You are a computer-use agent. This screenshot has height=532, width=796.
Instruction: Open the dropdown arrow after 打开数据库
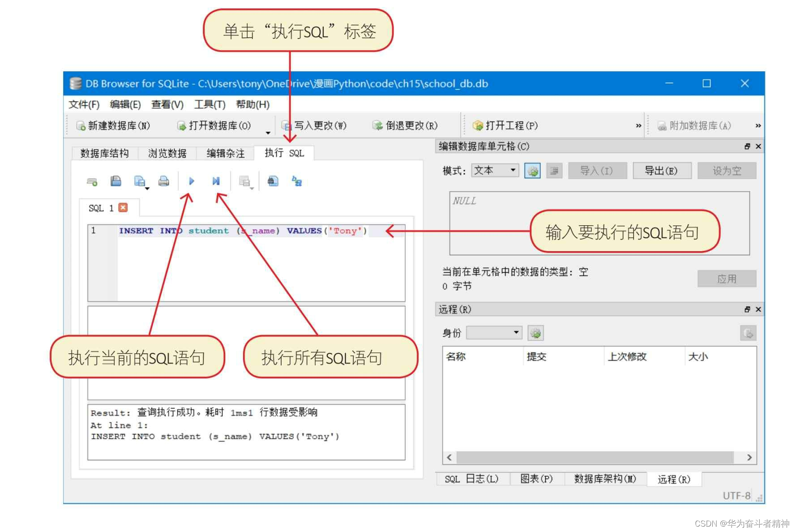pyautogui.click(x=268, y=133)
